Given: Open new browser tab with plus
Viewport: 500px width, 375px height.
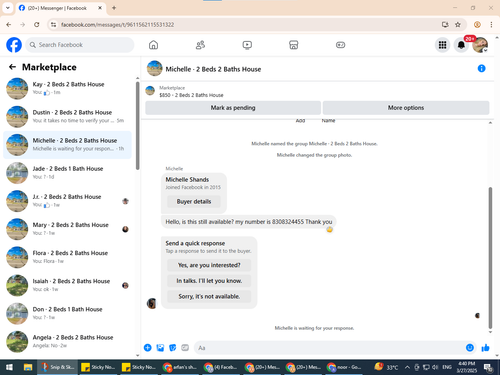Looking at the screenshot, I should click(114, 8).
